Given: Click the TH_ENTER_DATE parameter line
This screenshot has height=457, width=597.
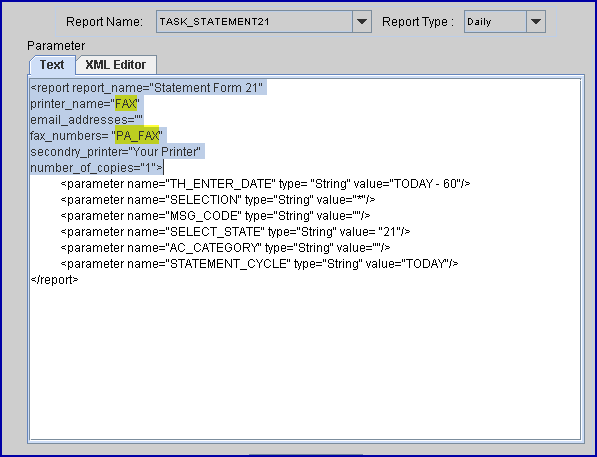Looking at the screenshot, I should pos(265,184).
